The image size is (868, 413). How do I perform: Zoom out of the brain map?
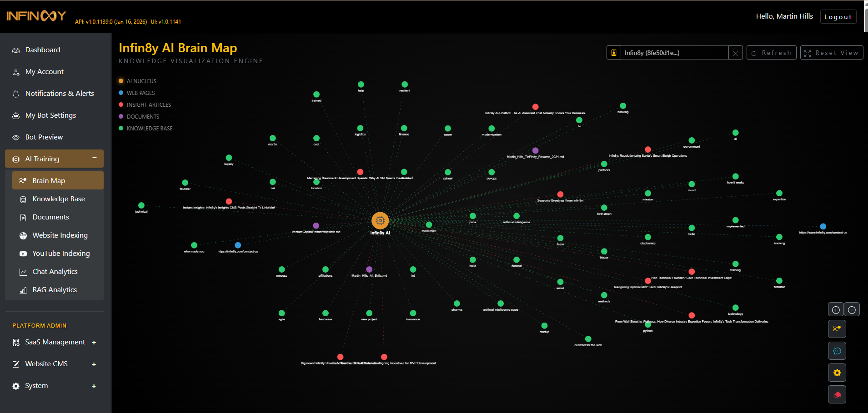point(852,310)
